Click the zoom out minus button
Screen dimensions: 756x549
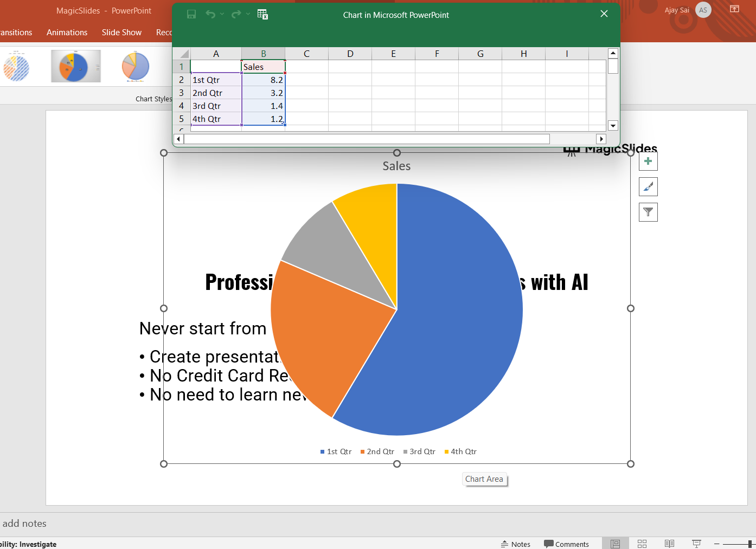[716, 544]
